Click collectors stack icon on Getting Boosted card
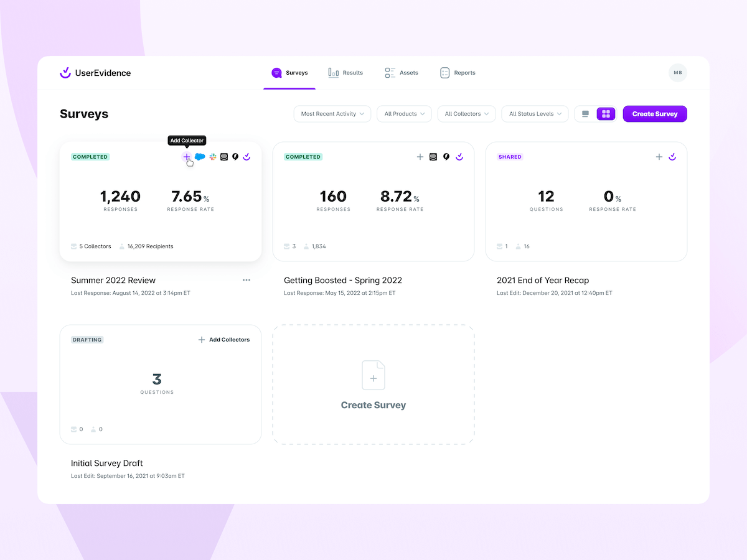This screenshot has height=560, width=747. (x=287, y=246)
